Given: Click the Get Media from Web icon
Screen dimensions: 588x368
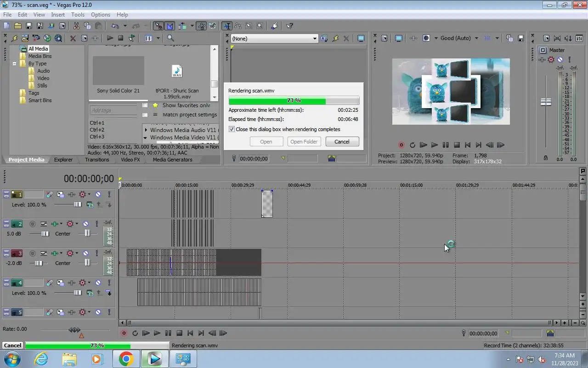Looking at the screenshot, I should [x=58, y=38].
